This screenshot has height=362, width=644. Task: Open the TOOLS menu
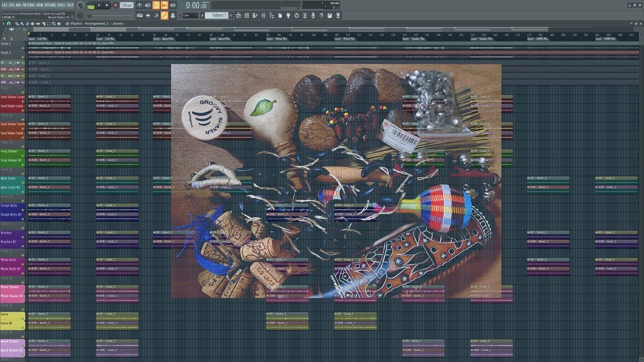[61, 5]
